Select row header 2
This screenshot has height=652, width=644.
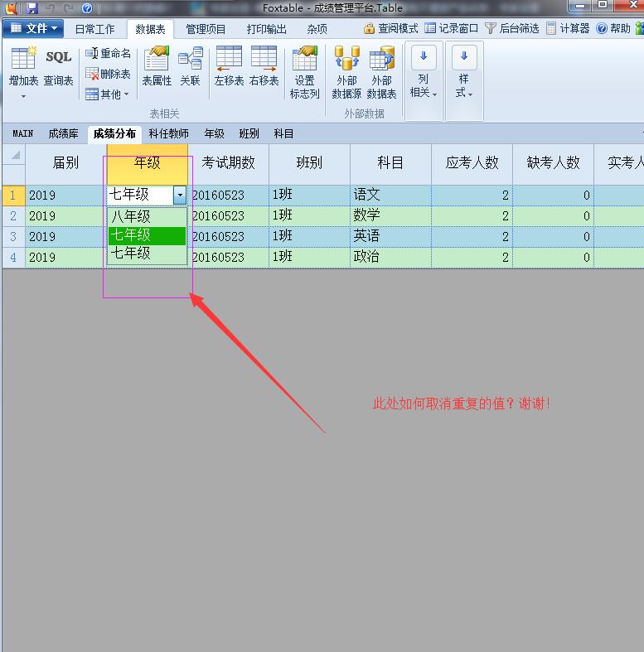tap(14, 216)
